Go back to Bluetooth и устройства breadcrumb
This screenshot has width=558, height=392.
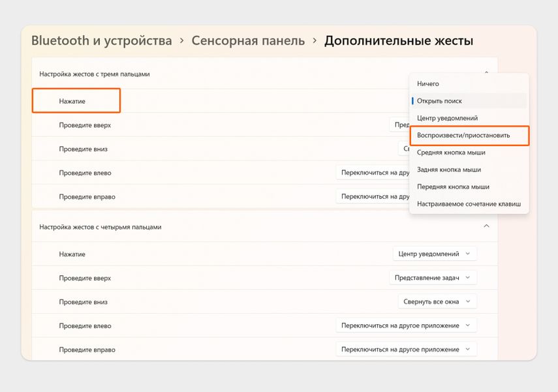tap(102, 40)
